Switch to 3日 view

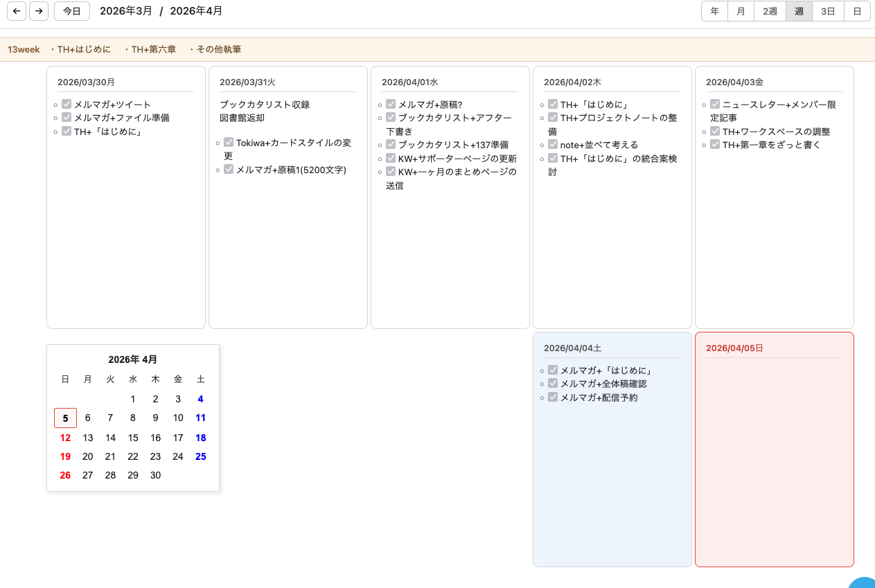pyautogui.click(x=828, y=11)
